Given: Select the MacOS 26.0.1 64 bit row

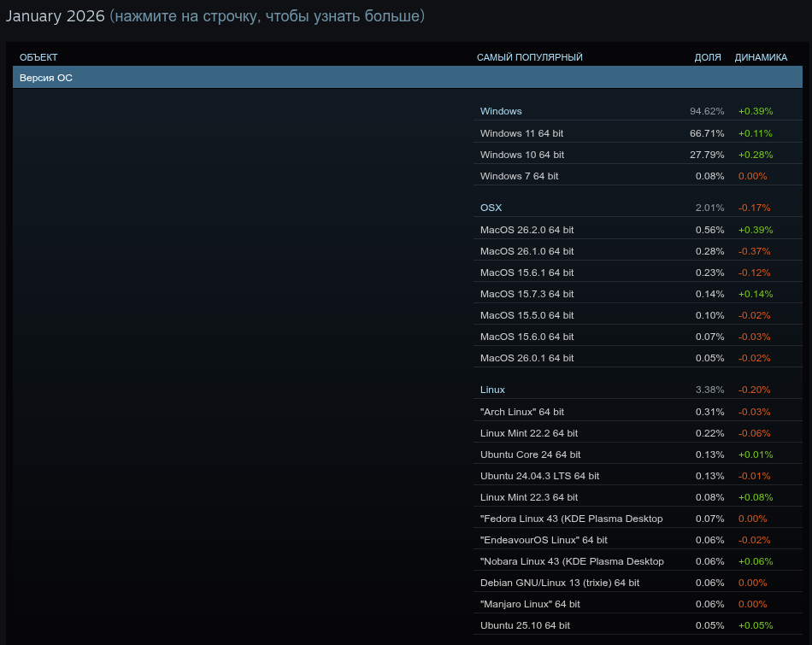Looking at the screenshot, I should (x=638, y=358).
